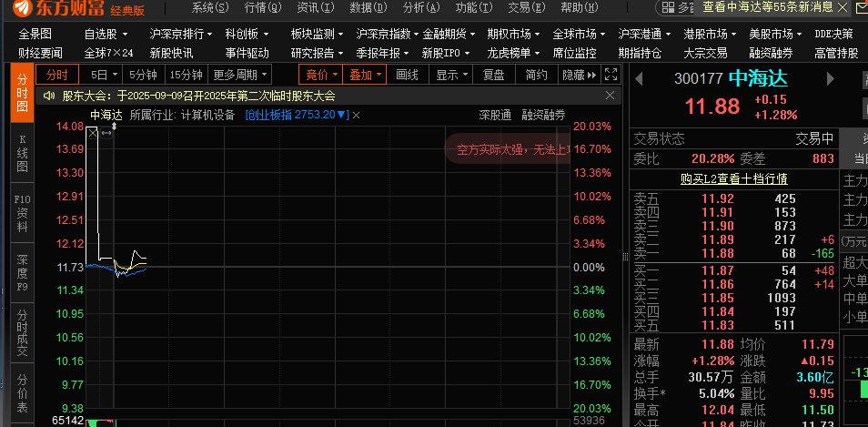The width and height of the screenshot is (868, 427).
Task: Open the 5日 dropdown
Action: (x=104, y=75)
